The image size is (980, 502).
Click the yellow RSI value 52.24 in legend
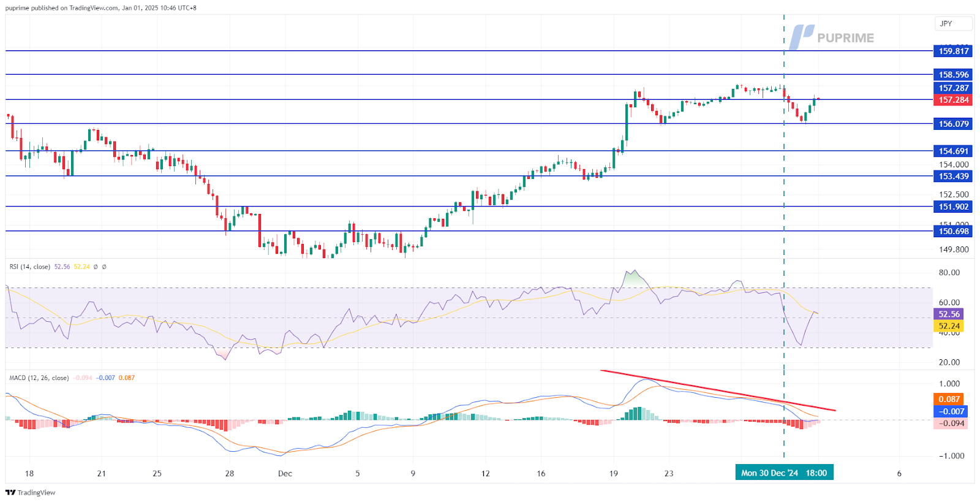[x=81, y=267]
